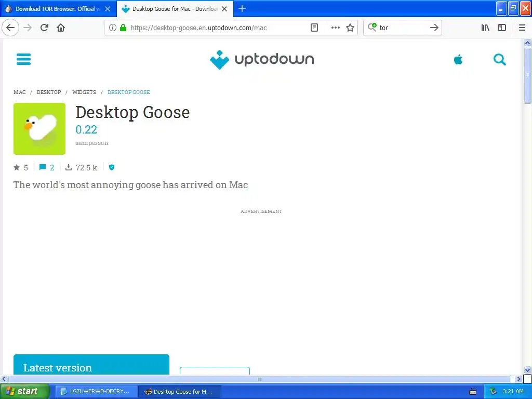Bookmark this page with the star
532x399 pixels.
[x=350, y=28]
